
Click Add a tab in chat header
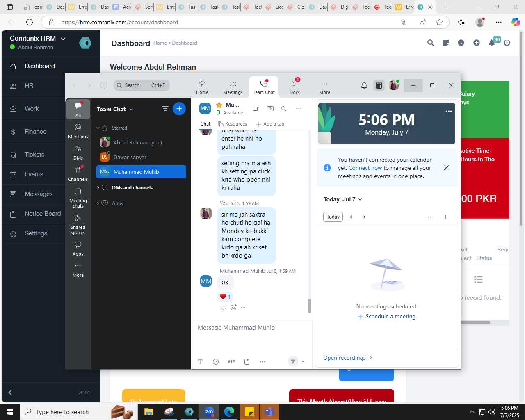[x=270, y=124]
